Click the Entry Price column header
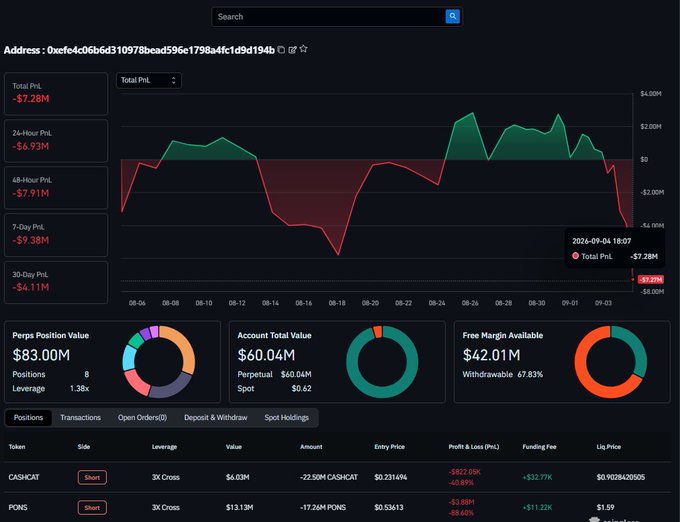The image size is (680, 522). [389, 447]
